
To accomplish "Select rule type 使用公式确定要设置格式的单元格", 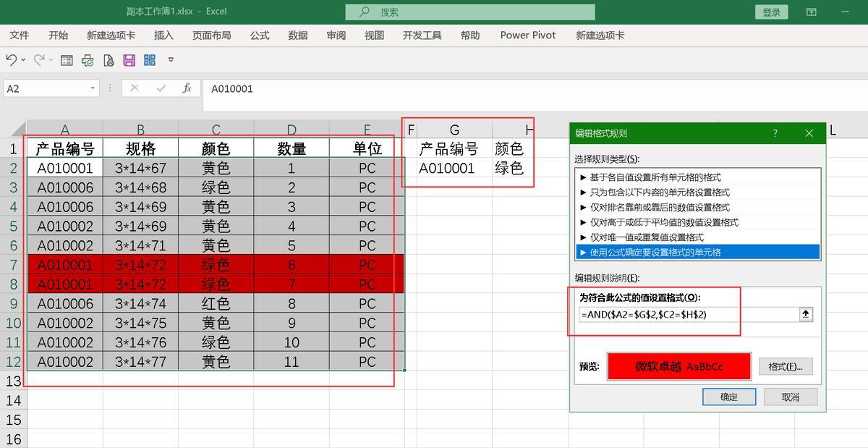I will click(x=699, y=252).
